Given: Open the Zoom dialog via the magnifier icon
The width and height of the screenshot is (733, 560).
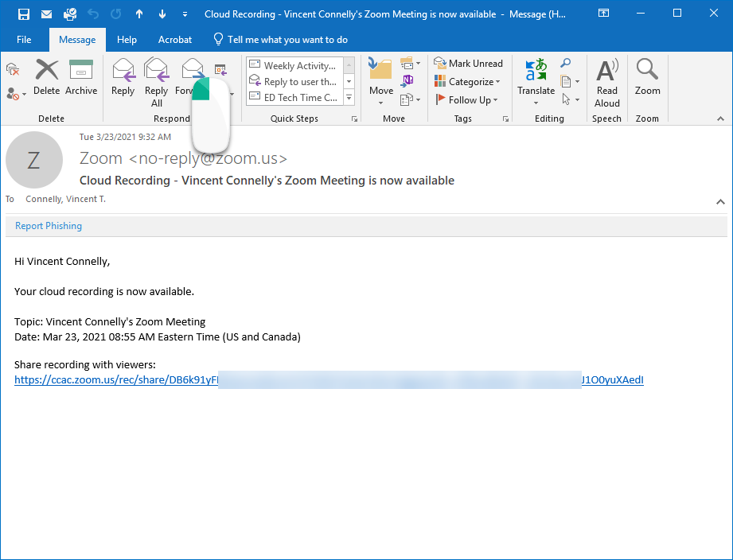Looking at the screenshot, I should pos(647,76).
